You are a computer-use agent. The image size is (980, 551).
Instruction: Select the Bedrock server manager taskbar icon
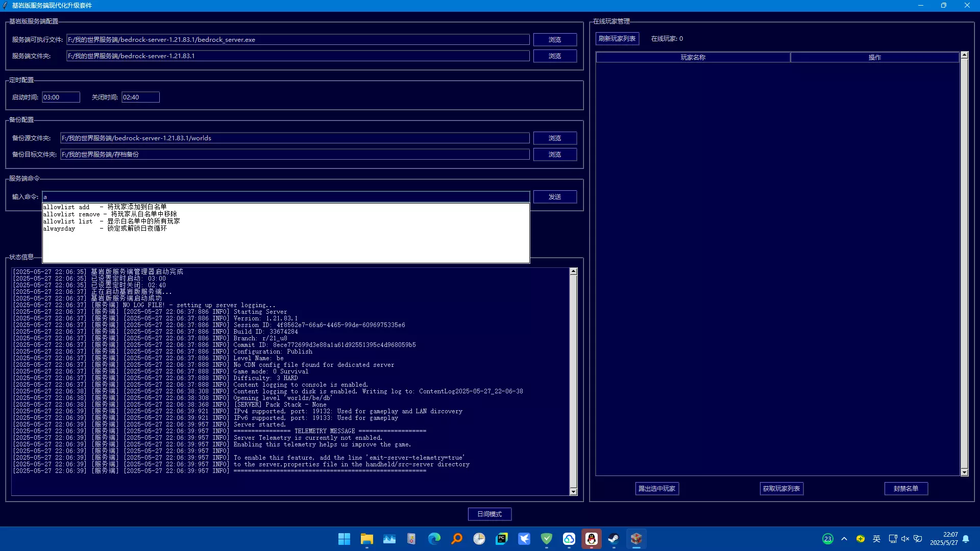(x=636, y=539)
